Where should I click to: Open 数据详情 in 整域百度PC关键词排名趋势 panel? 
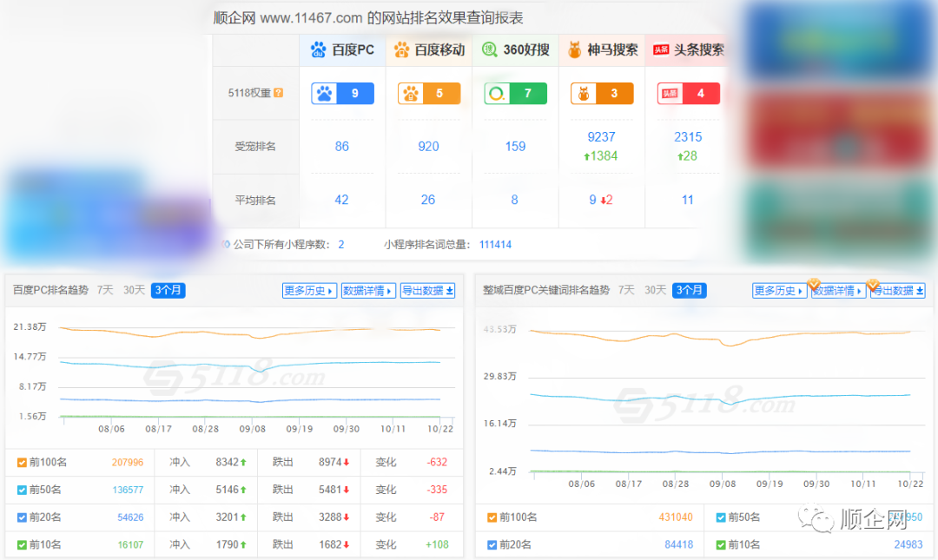pos(839,291)
